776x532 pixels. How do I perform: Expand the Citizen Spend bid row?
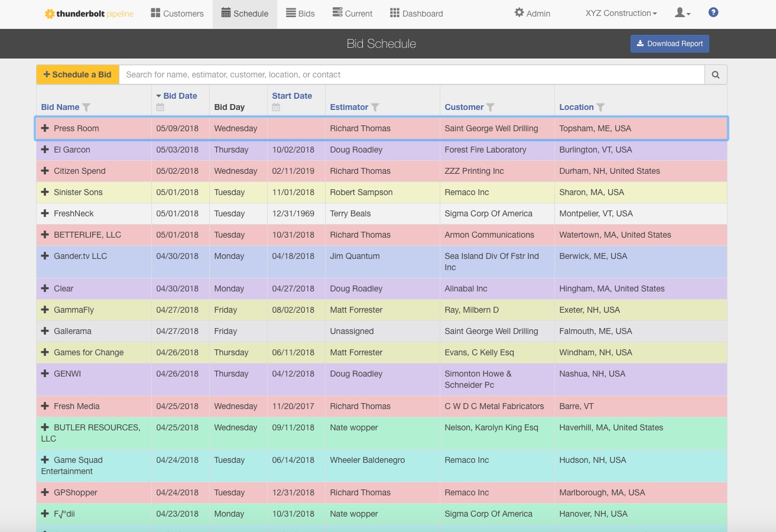click(45, 171)
